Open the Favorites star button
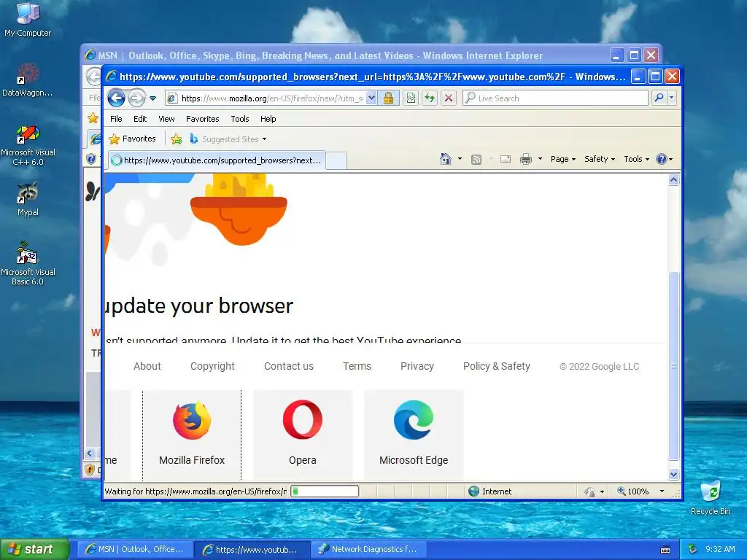Screen dimensions: 747x560 (133, 139)
